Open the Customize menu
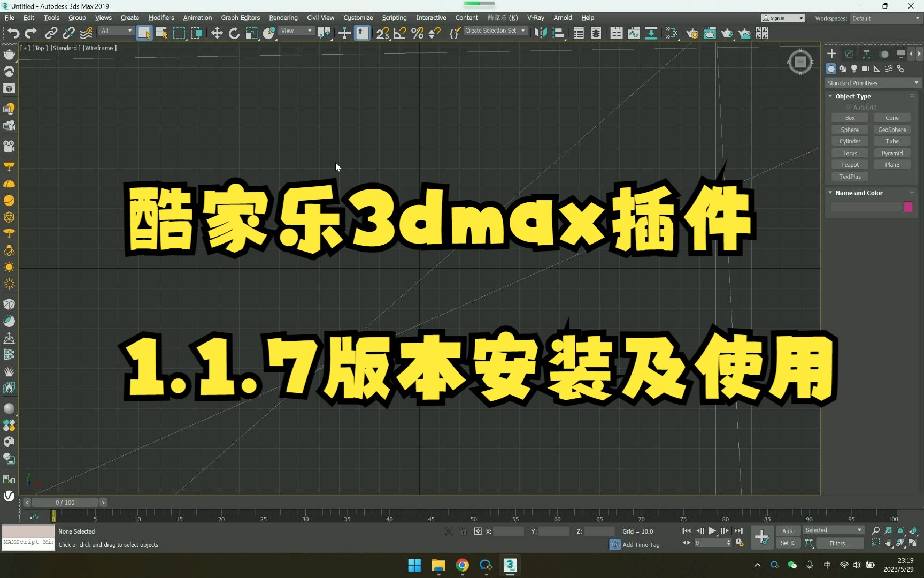This screenshot has width=924, height=578. [358, 18]
